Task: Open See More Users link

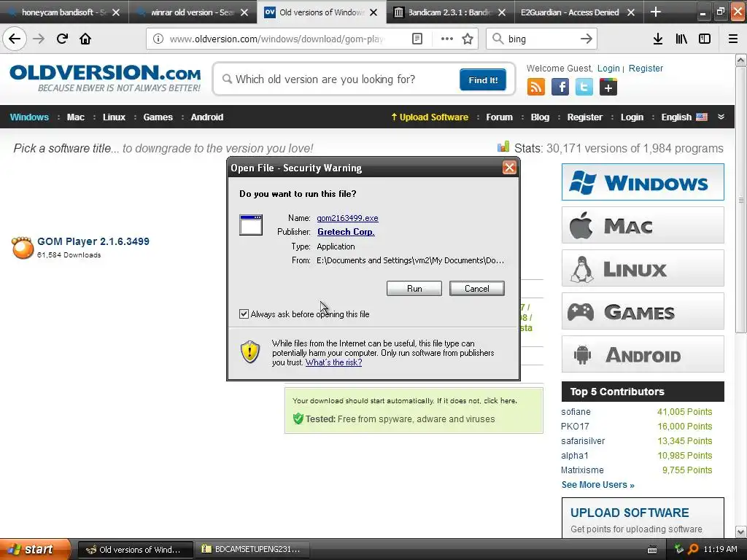Action: click(x=597, y=484)
